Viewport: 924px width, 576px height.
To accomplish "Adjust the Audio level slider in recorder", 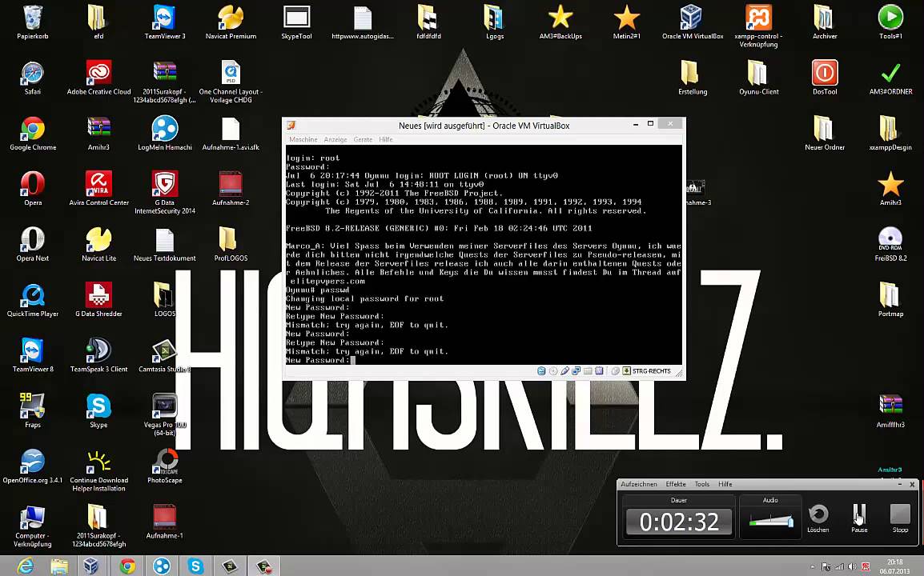I will point(771,522).
